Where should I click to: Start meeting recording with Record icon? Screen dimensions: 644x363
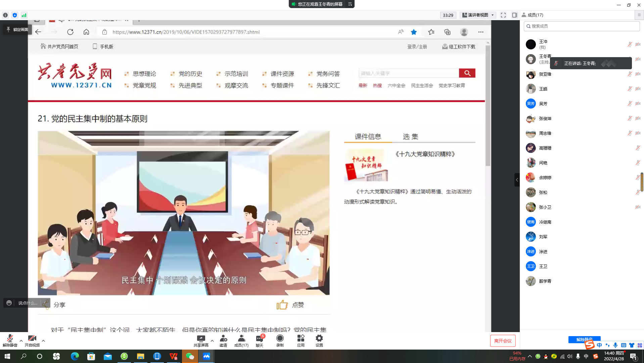coord(280,340)
